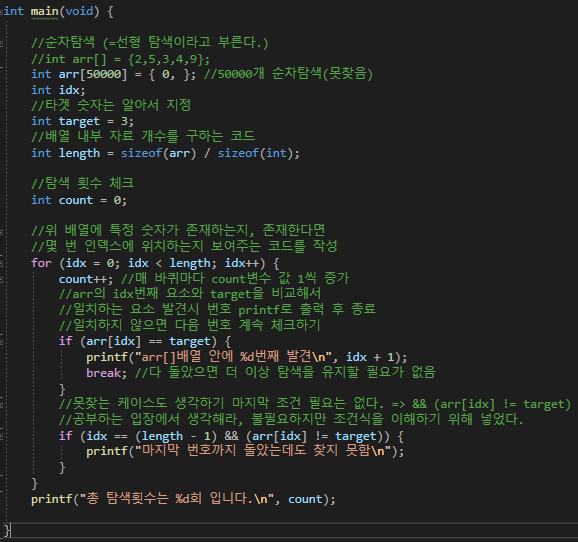Click 'count' in 'int count = 0;'
This screenshot has height=542, width=578.
[76, 200]
